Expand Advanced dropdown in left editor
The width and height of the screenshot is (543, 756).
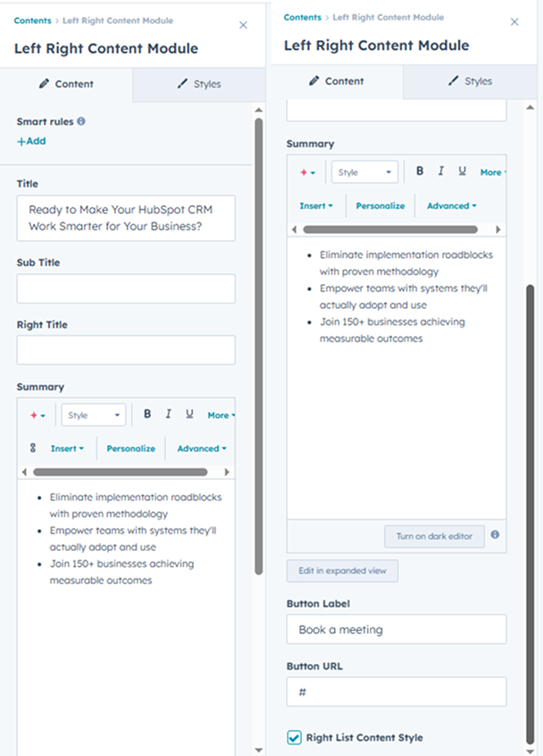[x=202, y=448]
